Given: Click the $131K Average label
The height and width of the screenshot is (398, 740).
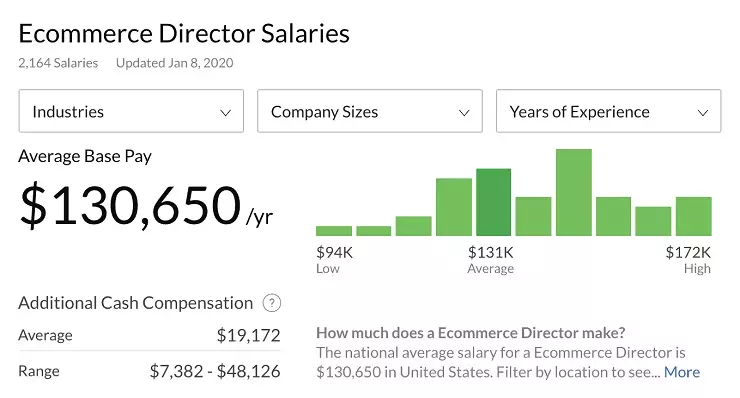Looking at the screenshot, I should tap(491, 260).
